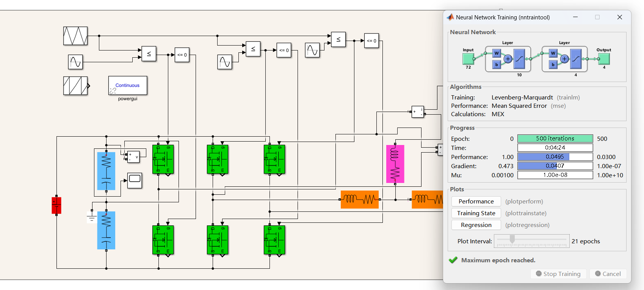The width and height of the screenshot is (644, 290).
Task: Select the rightmost '<= 0' compare block
Action: click(371, 41)
